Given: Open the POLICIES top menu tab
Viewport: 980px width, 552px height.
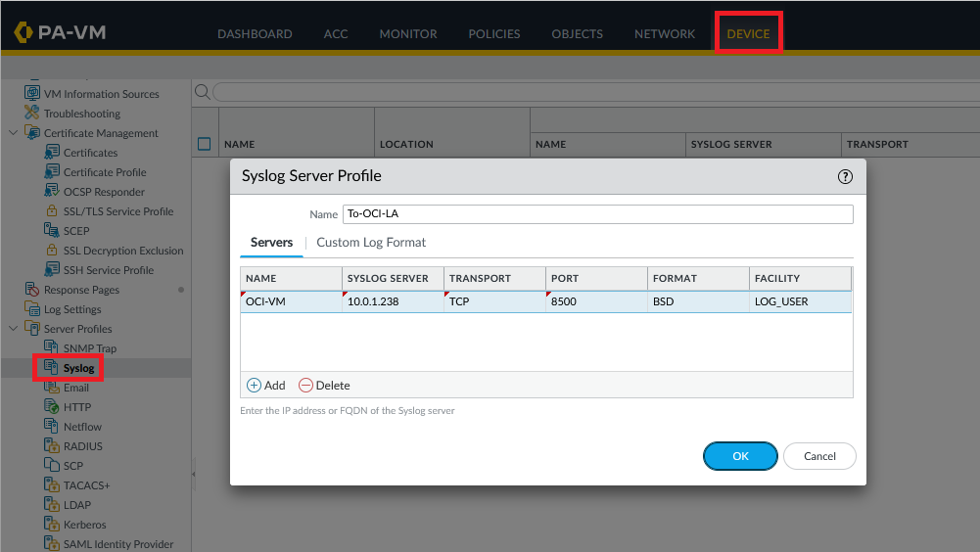Looking at the screenshot, I should [493, 33].
